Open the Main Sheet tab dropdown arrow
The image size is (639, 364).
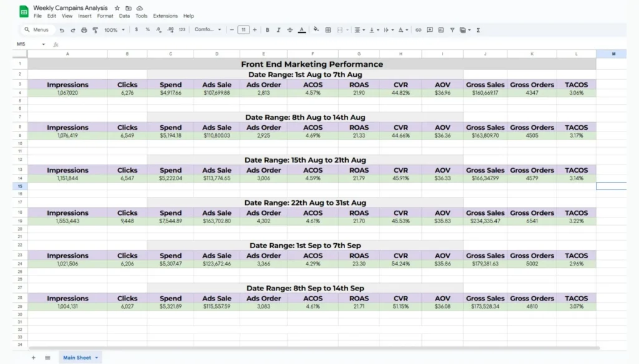[97, 358]
